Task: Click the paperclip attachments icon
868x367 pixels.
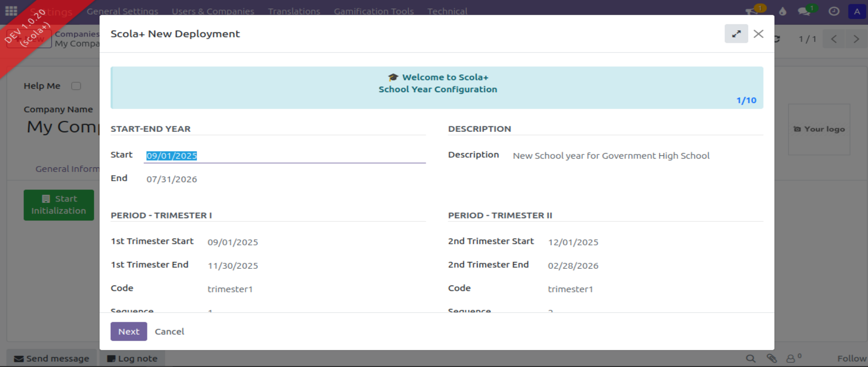Action: click(772, 358)
